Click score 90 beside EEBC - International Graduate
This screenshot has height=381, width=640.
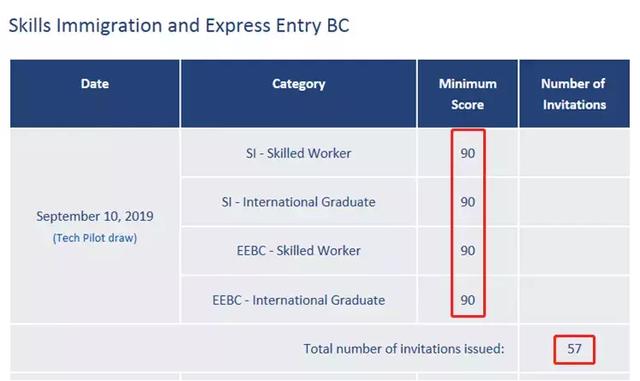click(x=468, y=300)
